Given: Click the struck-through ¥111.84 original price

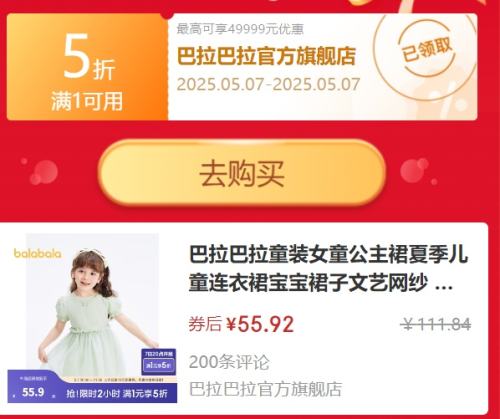Looking at the screenshot, I should pyautogui.click(x=436, y=324).
